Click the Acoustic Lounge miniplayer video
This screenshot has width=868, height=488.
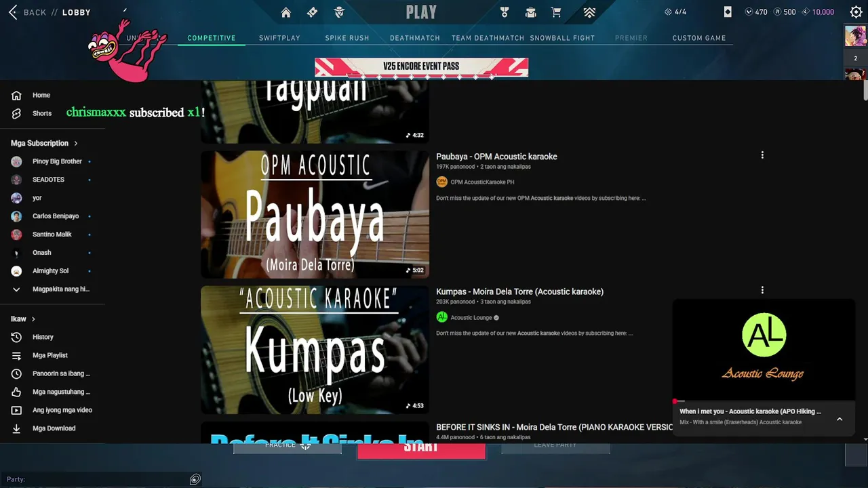(764, 350)
